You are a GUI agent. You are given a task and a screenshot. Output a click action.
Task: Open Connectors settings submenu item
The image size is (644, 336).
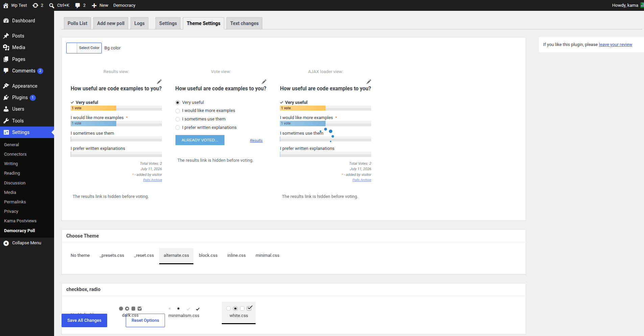(x=15, y=154)
